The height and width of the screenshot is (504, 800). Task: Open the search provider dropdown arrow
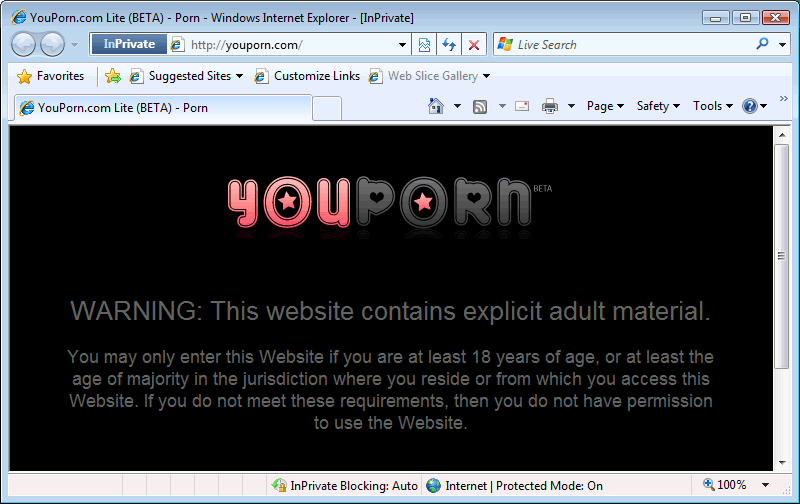tap(782, 45)
